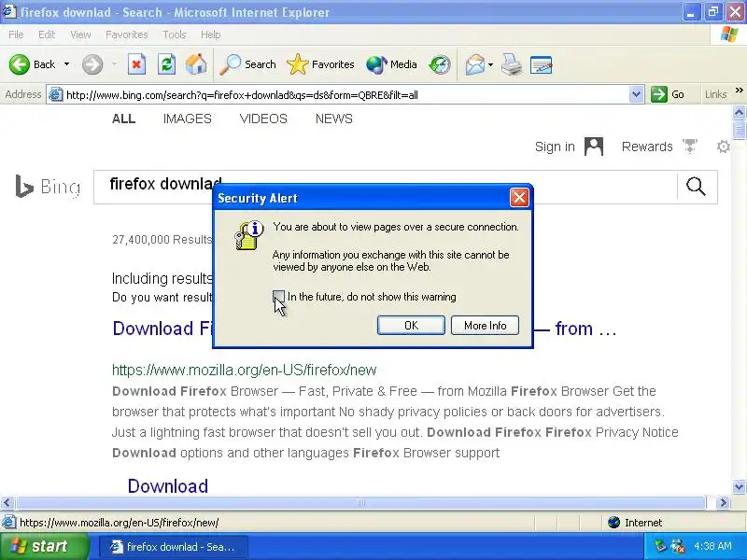Click the horizontal scrollbar thumb
The height and width of the screenshot is (560, 747).
click(360, 502)
